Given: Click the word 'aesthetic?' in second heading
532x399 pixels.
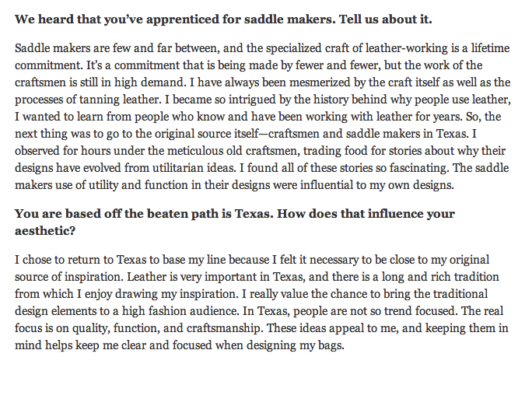Looking at the screenshot, I should pos(45,231).
